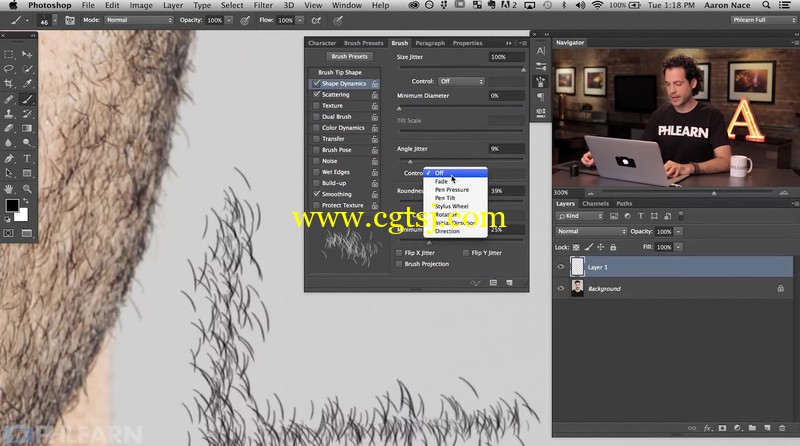
Task: Select the Path Selection tool
Action: [9, 174]
